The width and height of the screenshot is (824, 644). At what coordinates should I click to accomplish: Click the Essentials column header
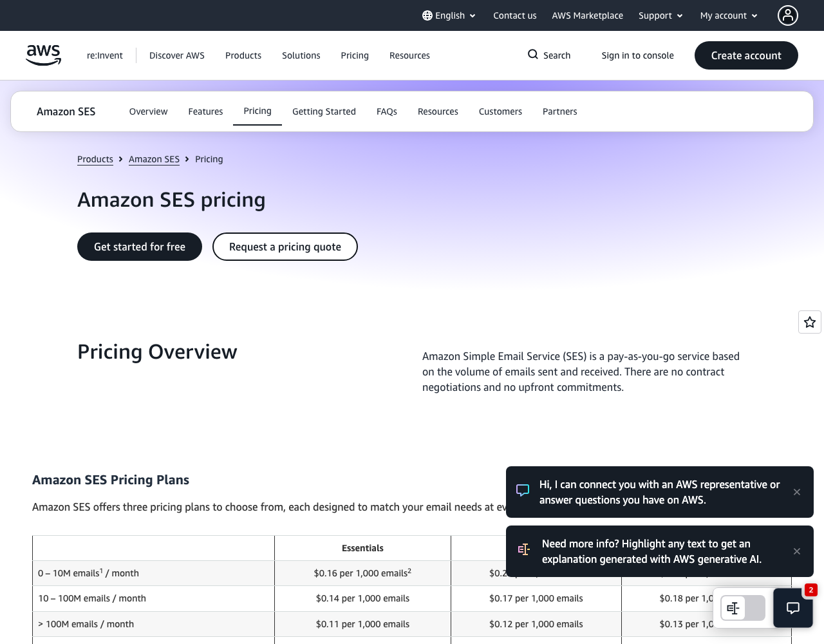pos(362,548)
